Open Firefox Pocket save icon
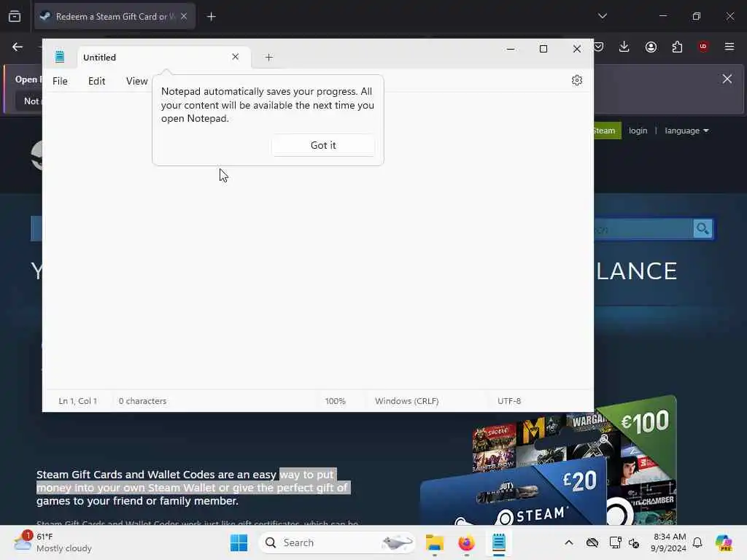This screenshot has width=747, height=560. pos(599,47)
